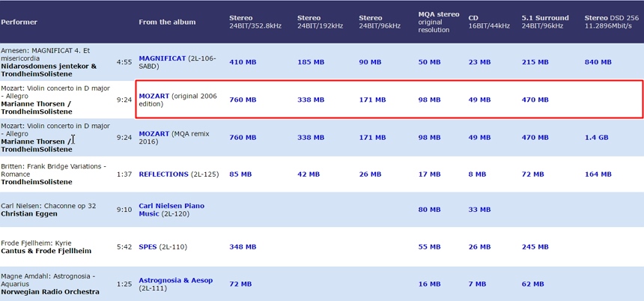Open MOZART original 2006 edition album

point(154,96)
